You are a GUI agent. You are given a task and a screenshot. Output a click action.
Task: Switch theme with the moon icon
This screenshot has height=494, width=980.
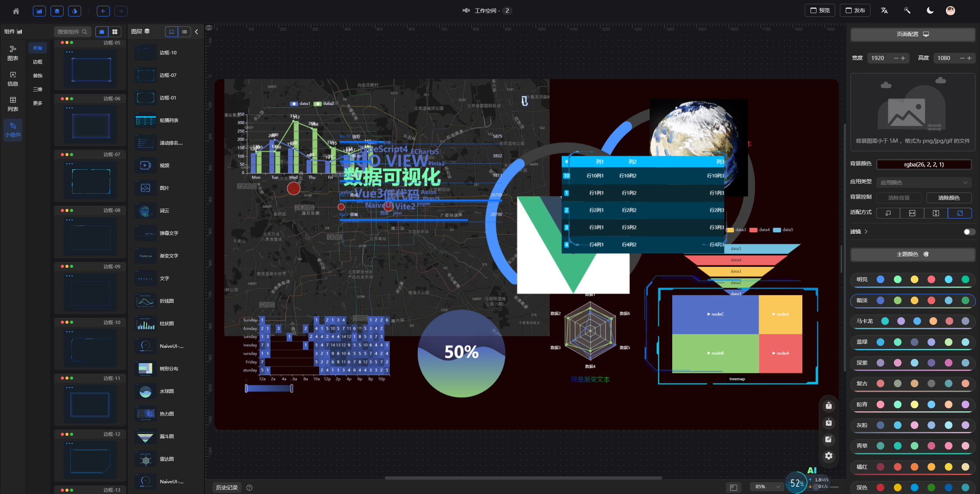(x=930, y=11)
